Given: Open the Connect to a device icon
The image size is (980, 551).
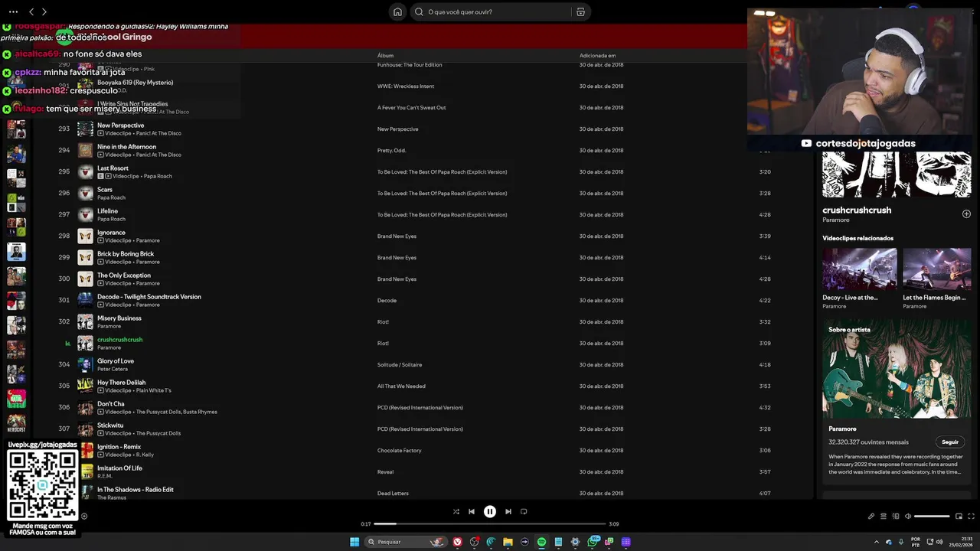Looking at the screenshot, I should (x=896, y=516).
